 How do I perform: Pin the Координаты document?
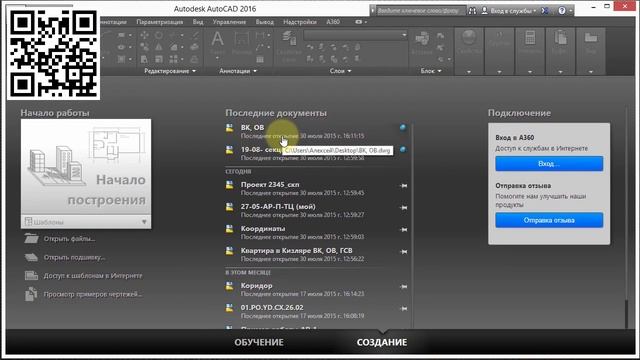tap(403, 230)
